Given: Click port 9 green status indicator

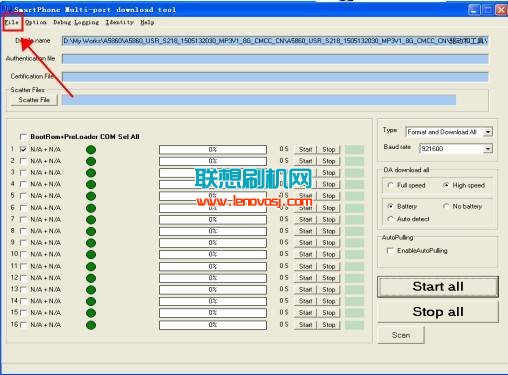Looking at the screenshot, I should (x=91, y=243).
